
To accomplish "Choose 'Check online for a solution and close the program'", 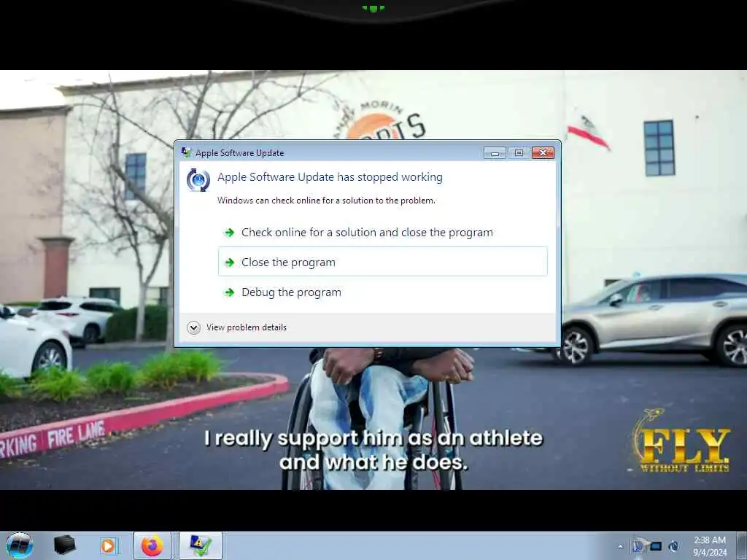I will click(382, 233).
